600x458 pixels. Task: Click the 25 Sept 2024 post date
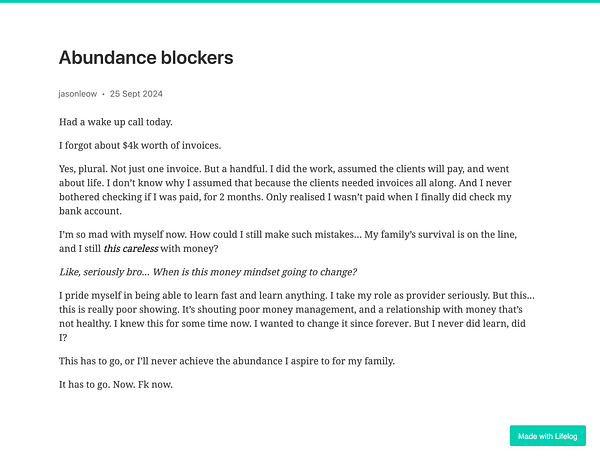tap(136, 94)
